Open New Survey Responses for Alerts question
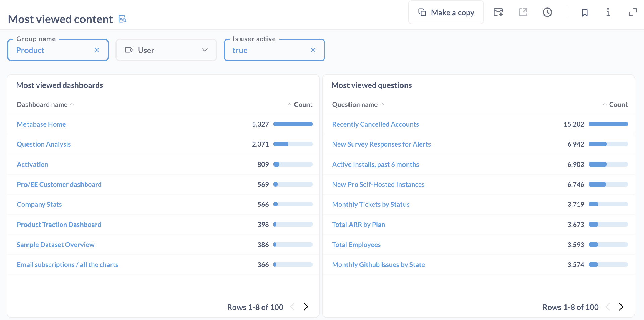644x320 pixels. tap(381, 144)
